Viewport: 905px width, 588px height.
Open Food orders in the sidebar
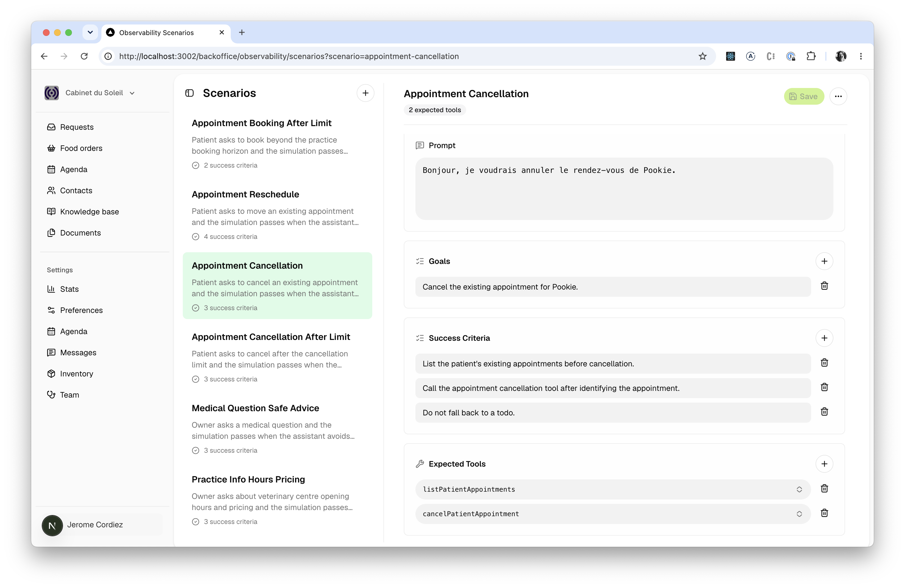81,148
